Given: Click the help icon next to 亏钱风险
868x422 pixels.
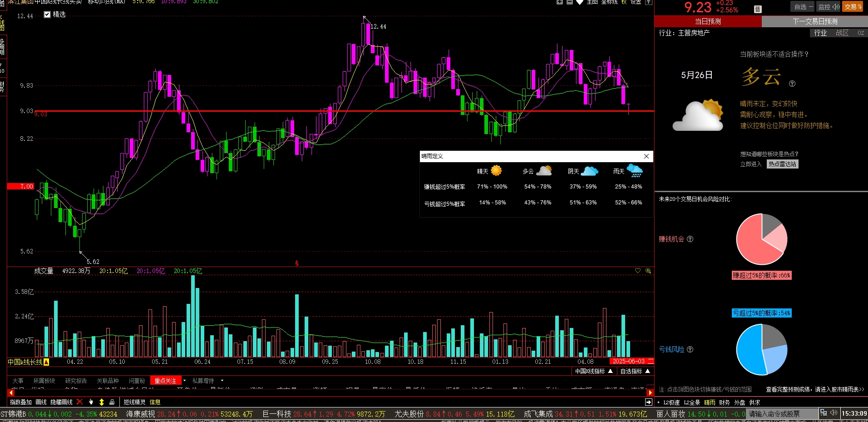Looking at the screenshot, I should (690, 349).
